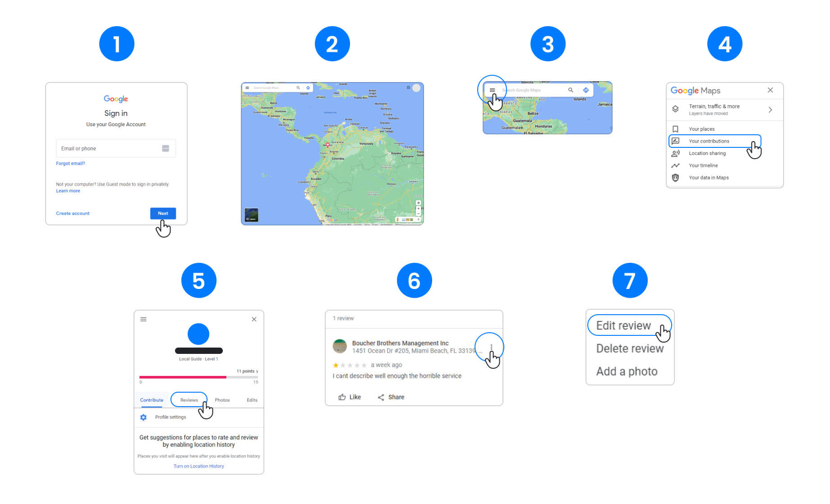
Task: Click the Layers thumbnail on the step 2 map
Action: click(x=251, y=215)
